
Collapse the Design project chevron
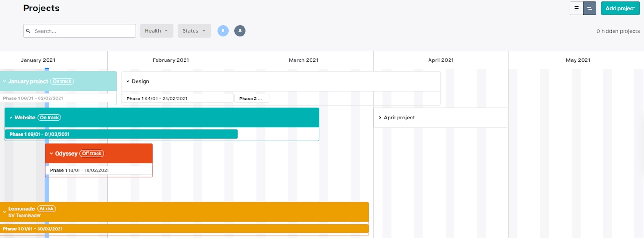[128, 82]
